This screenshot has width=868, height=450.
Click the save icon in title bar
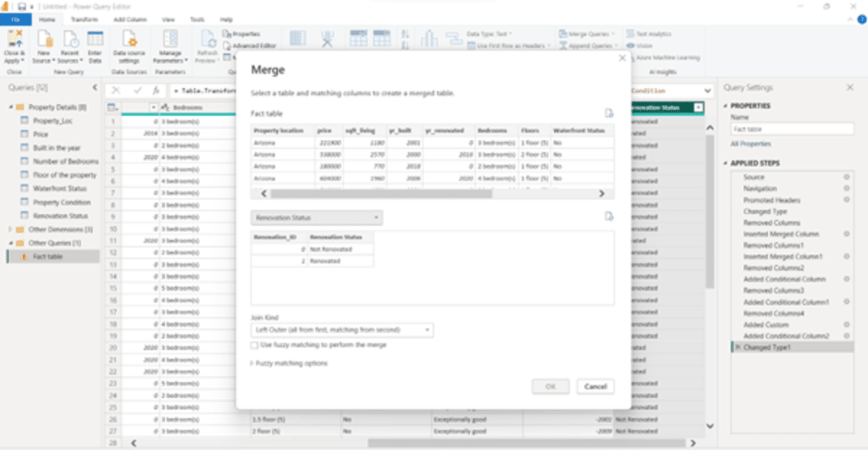tap(22, 6)
